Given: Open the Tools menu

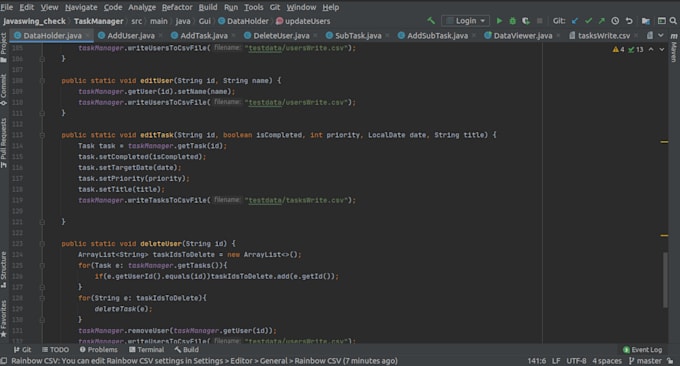Looking at the screenshot, I should point(253,7).
